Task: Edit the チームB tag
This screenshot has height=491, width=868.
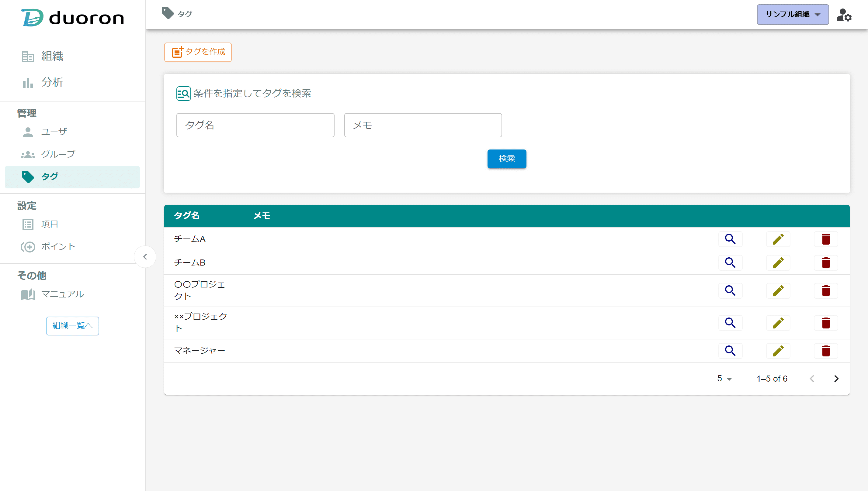Action: (778, 263)
